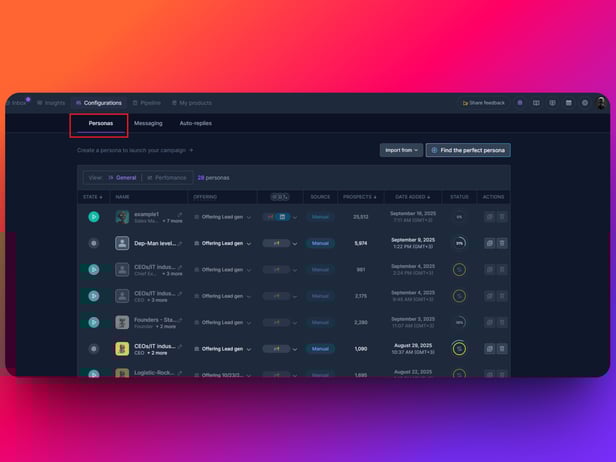Image resolution: width=616 pixels, height=462 pixels.
Task: Expand channels chevron in the 981-prospects row
Action: coord(295,270)
